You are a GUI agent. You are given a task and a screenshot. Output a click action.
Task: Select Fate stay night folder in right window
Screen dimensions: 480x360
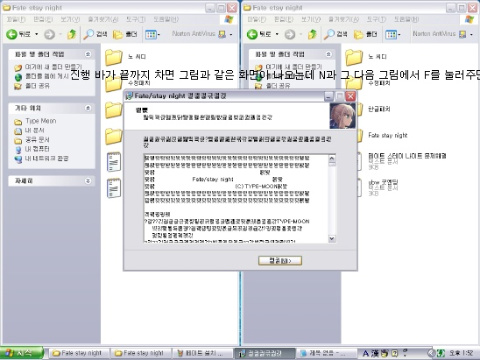click(388, 135)
